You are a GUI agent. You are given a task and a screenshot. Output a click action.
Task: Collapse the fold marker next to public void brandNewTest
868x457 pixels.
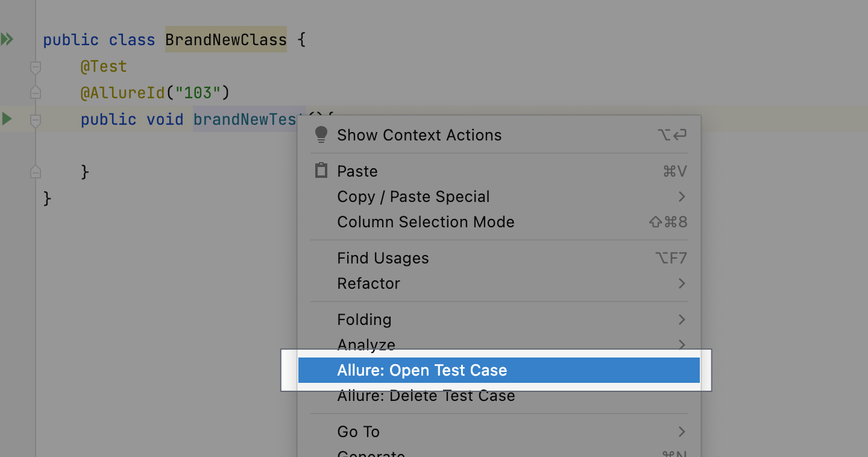tap(35, 120)
